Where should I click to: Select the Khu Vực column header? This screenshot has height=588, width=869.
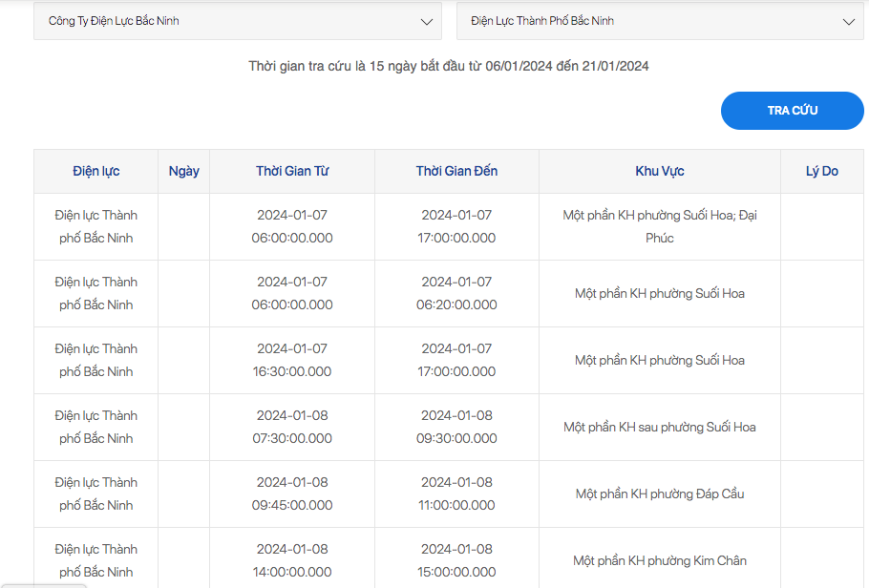[660, 171]
